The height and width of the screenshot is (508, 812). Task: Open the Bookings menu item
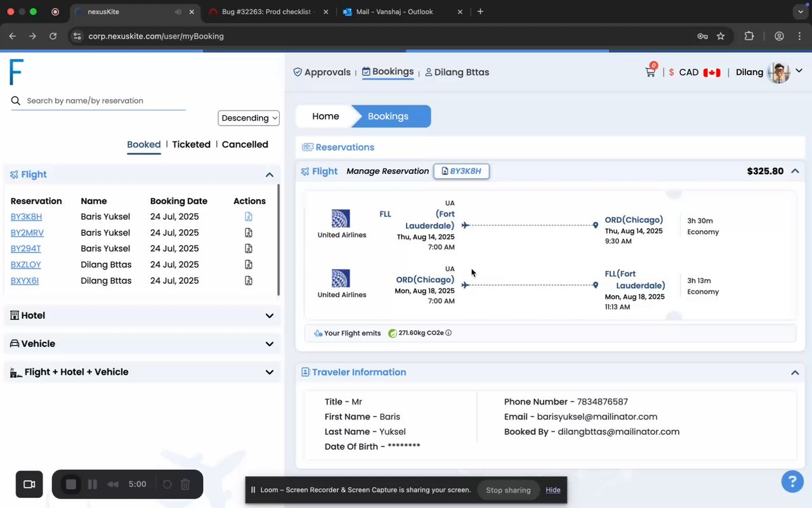click(388, 72)
